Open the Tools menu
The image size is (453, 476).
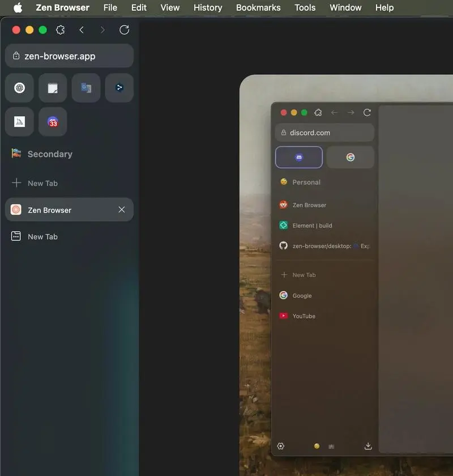[305, 7]
